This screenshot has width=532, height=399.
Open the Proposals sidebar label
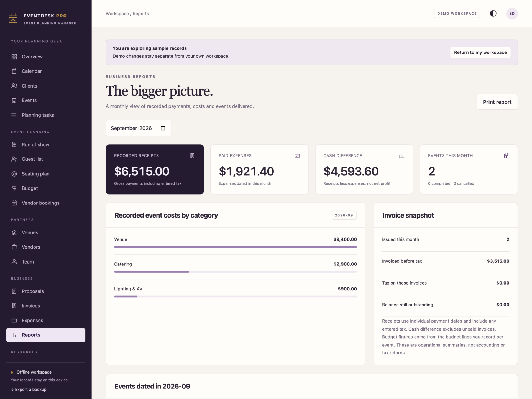(x=33, y=291)
